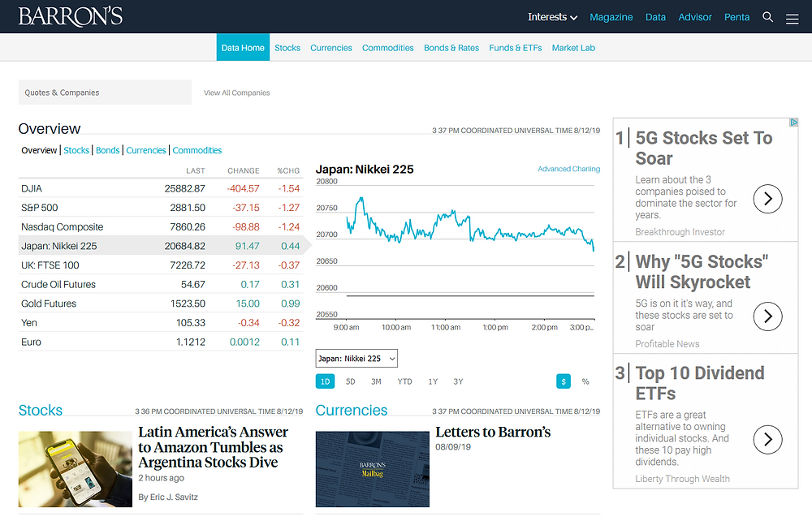Image resolution: width=812 pixels, height=521 pixels.
Task: Select the Yen row
Action: point(161,322)
